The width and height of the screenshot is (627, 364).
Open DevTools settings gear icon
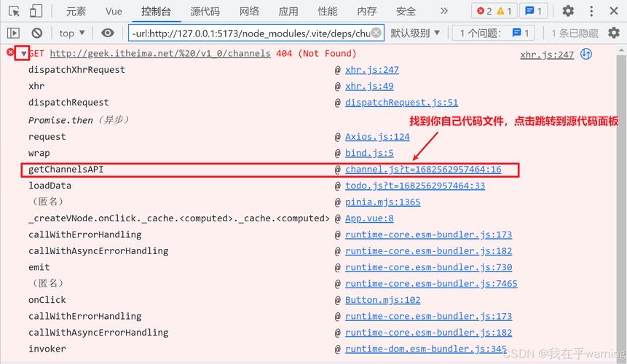point(568,11)
